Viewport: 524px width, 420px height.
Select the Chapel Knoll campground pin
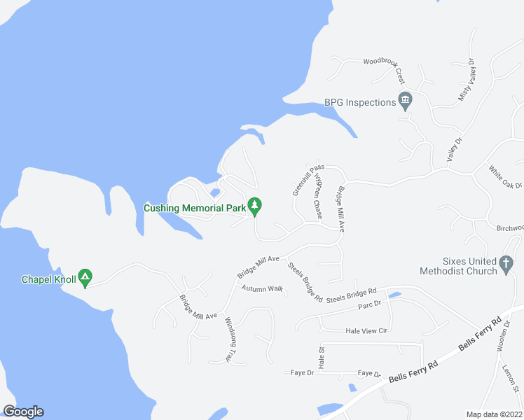[x=85, y=278]
